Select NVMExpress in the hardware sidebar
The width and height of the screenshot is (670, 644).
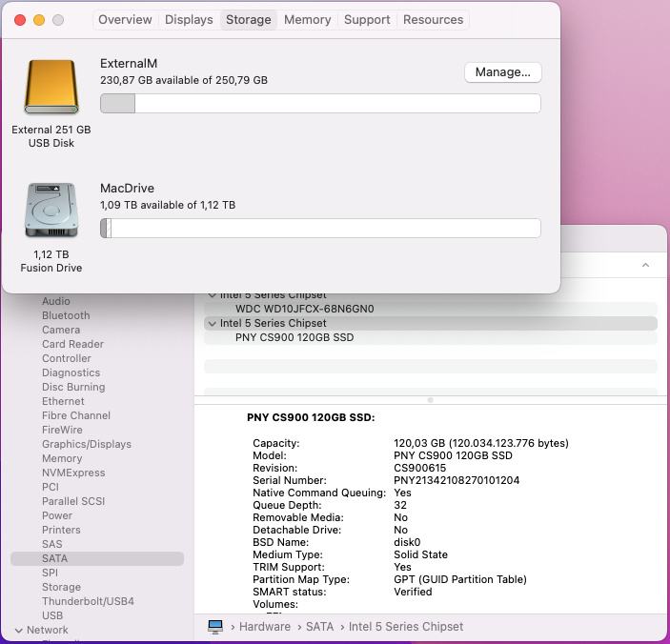click(x=73, y=473)
